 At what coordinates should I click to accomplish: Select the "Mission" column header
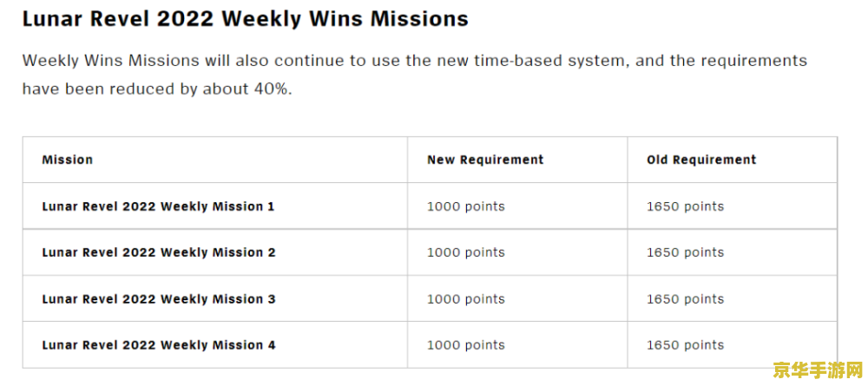(68, 160)
